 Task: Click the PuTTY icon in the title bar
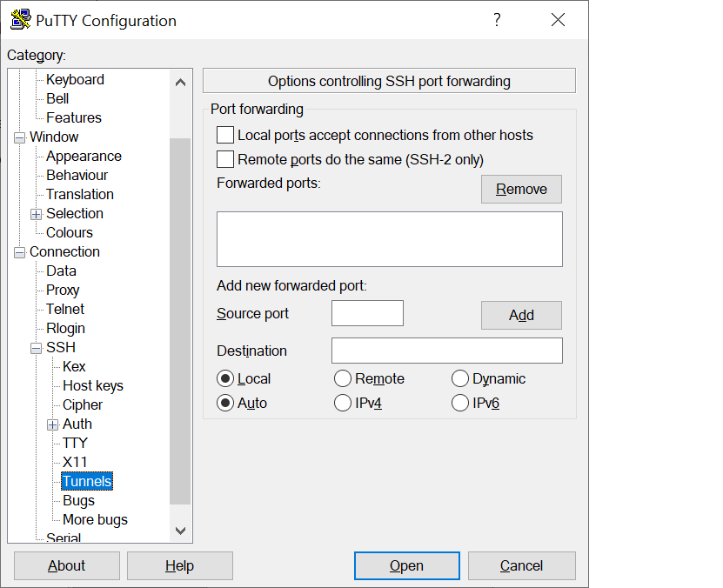point(21,20)
